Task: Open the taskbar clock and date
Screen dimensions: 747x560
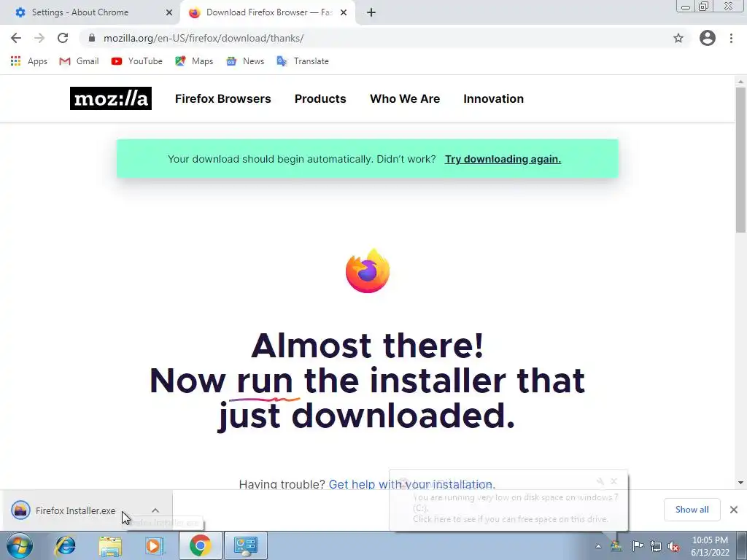Action: tap(710, 546)
